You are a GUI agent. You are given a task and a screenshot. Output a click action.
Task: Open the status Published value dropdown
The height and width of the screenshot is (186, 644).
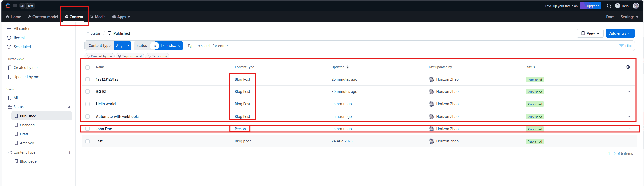pos(171,46)
